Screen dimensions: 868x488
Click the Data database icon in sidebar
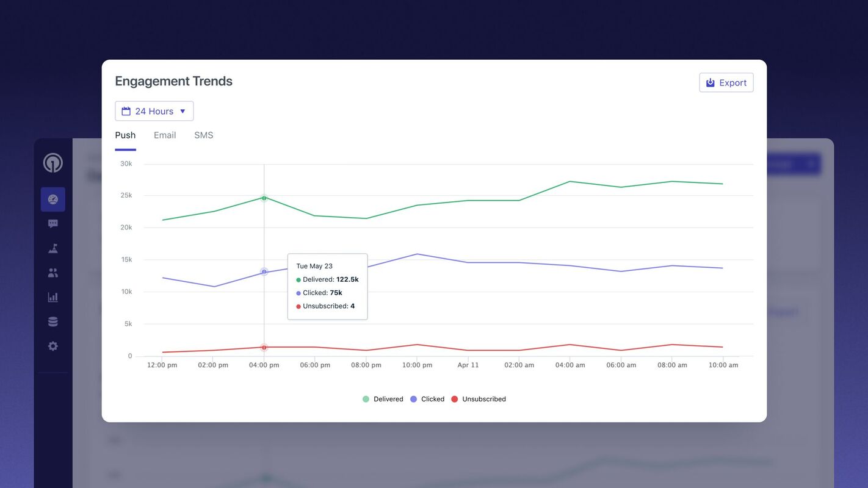(x=52, y=321)
